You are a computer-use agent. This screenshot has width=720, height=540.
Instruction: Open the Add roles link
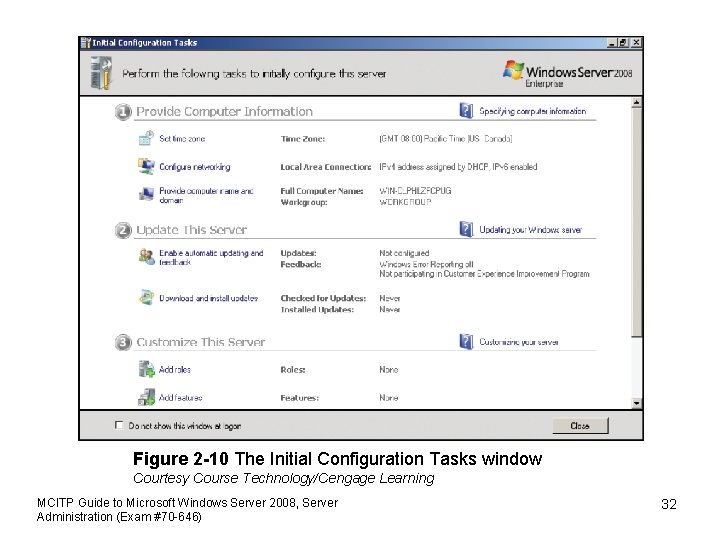coord(174,370)
